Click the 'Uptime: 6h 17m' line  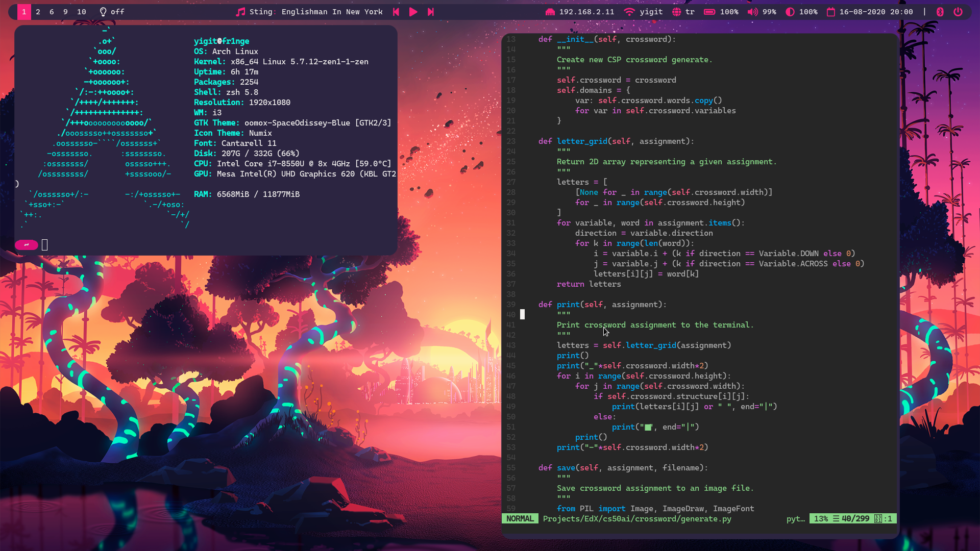(x=226, y=71)
